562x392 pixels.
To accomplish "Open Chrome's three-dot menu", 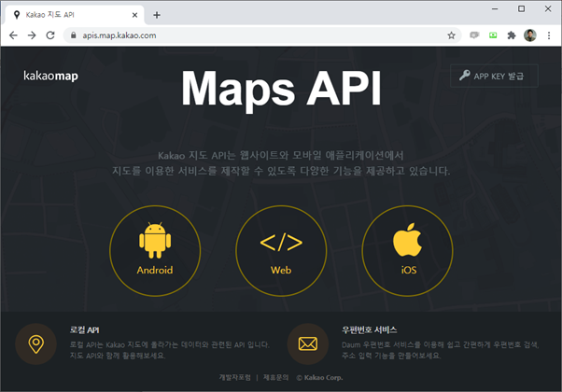I will (x=549, y=35).
